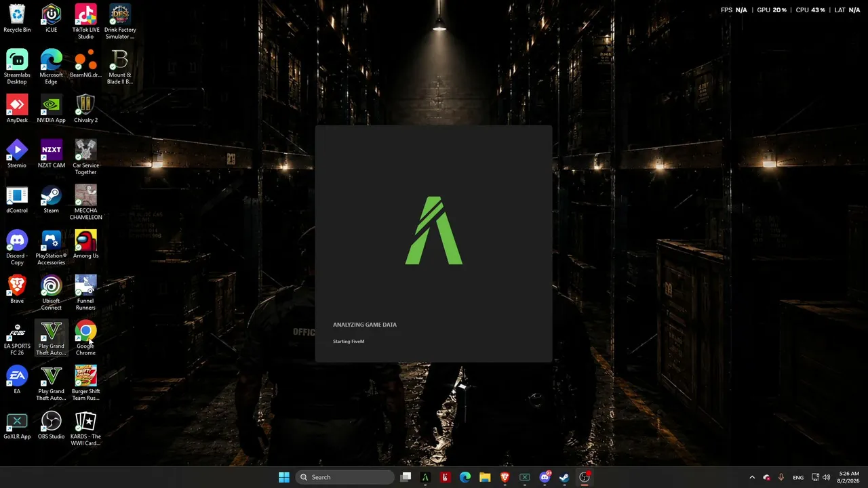Viewport: 868px width, 488px height.
Task: Select the Chivalry 2 desktop icon
Action: coord(85,109)
